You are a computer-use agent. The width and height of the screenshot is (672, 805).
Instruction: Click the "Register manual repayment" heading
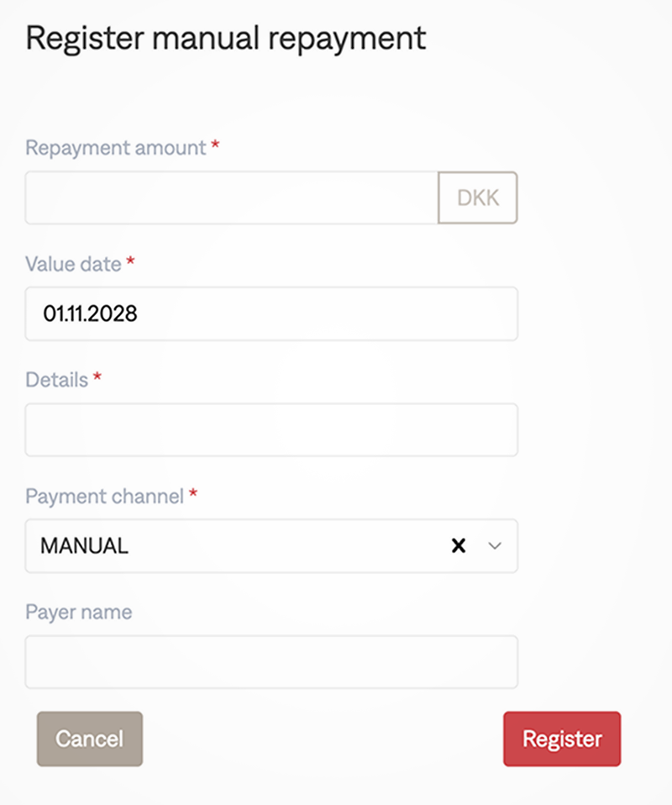[x=226, y=39]
